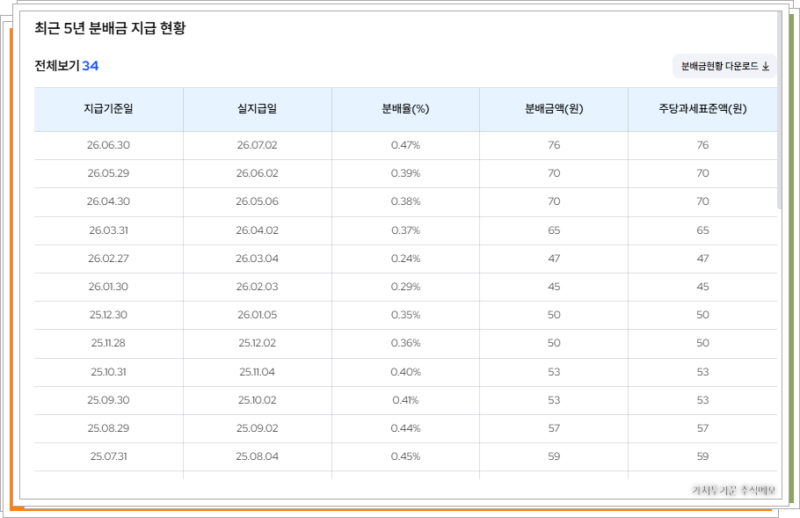Viewport: 800px width, 518px height.
Task: Select the date cell 26.02.27
Action: (108, 258)
